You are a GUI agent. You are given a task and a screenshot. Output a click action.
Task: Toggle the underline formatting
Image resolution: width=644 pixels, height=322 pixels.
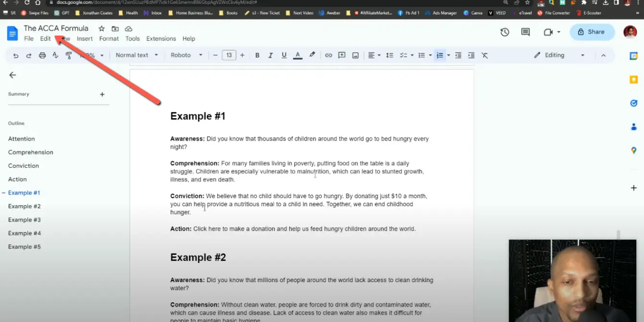click(284, 55)
